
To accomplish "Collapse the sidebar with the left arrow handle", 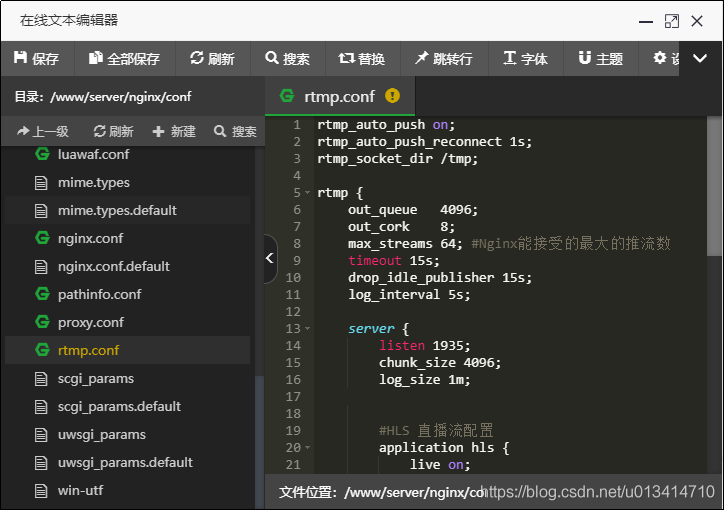I will click(x=270, y=258).
